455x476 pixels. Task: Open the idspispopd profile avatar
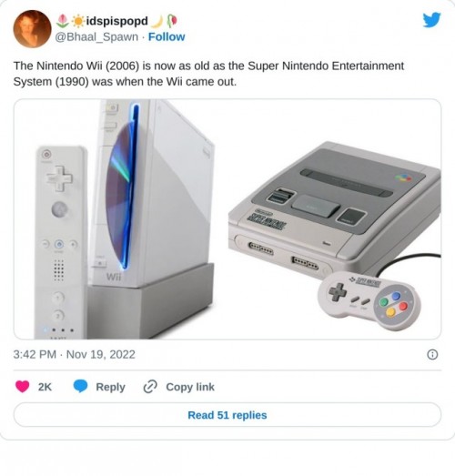[32, 29]
